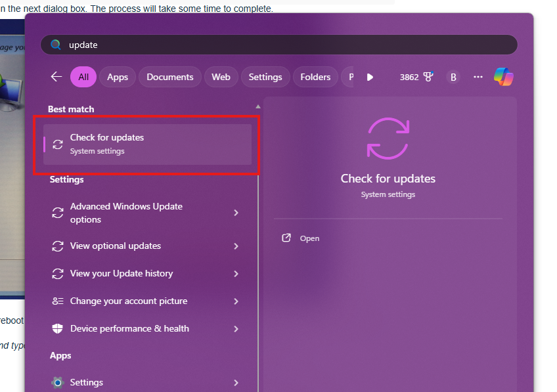Click the Apps section heading
This screenshot has width=557, height=392.
(60, 355)
